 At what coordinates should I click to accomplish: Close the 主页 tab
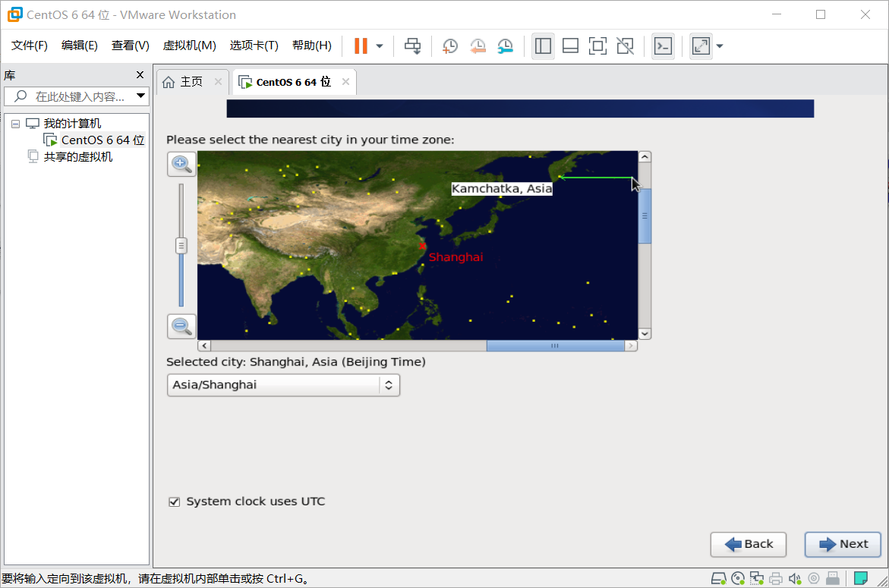coord(219,82)
